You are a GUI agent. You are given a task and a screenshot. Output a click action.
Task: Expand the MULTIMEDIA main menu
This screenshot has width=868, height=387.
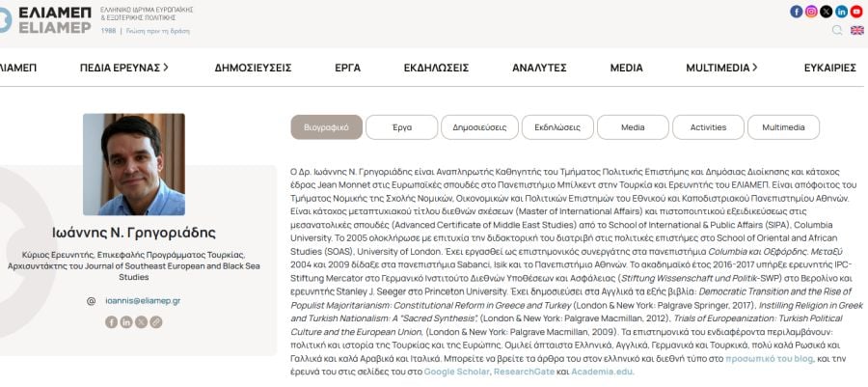pos(721,69)
